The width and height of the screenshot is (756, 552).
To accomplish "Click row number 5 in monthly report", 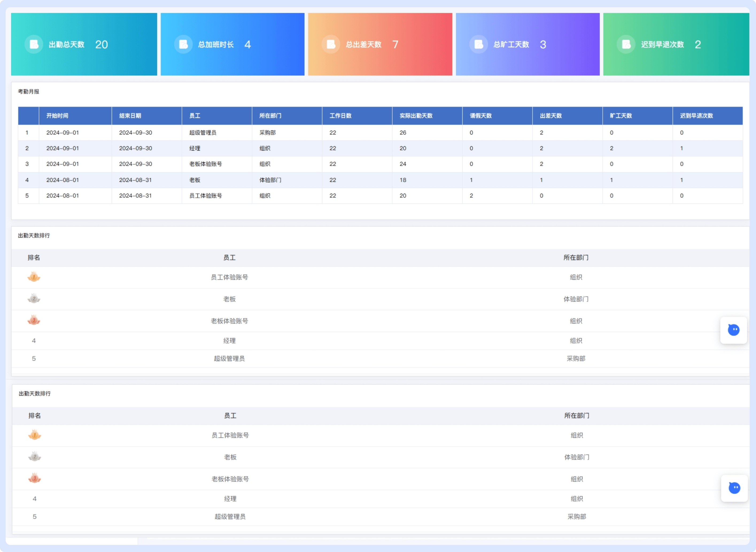I will pos(27,196).
